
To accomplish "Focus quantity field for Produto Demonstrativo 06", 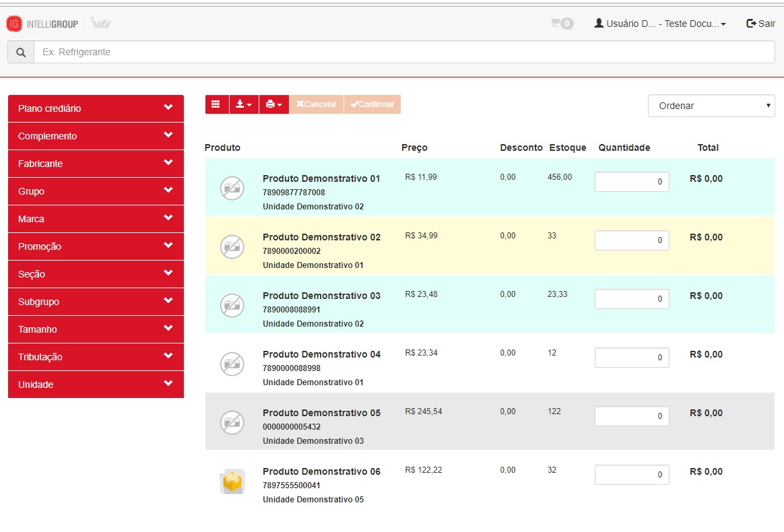I will [x=632, y=475].
